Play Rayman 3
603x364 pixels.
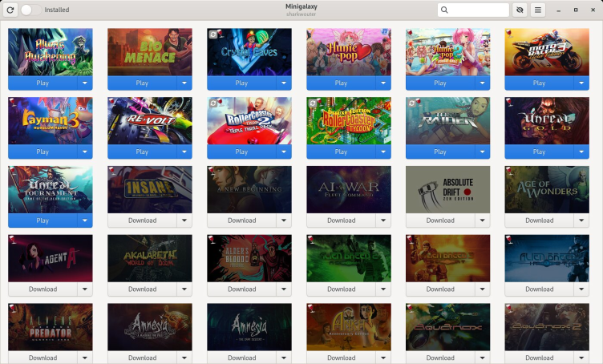(42, 152)
